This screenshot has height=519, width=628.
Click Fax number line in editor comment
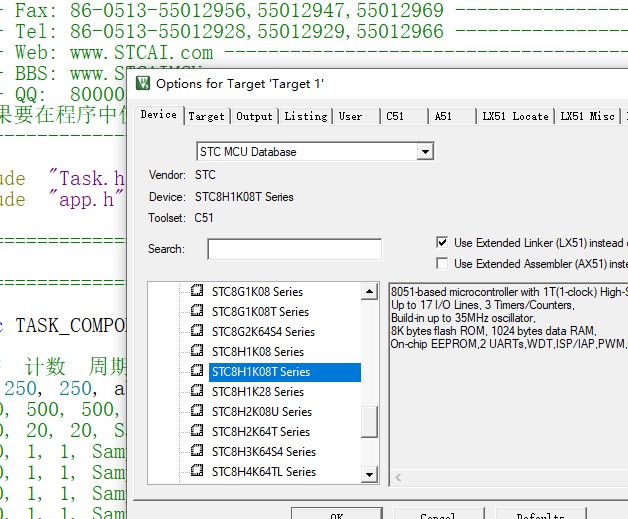coord(229,10)
